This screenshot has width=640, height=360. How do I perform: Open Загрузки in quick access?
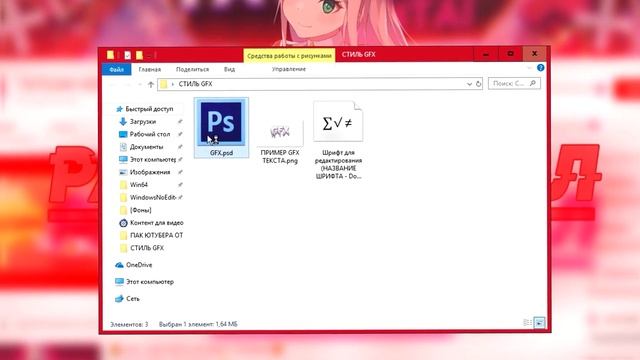click(143, 122)
